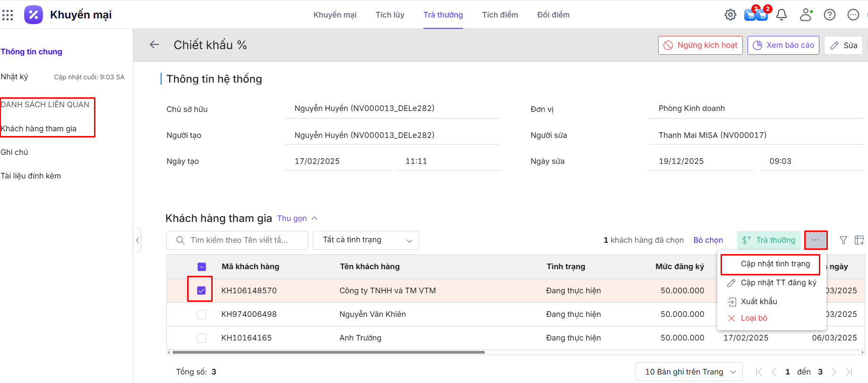Click the Bỏ chọn link
The image size is (868, 383).
(x=708, y=240)
